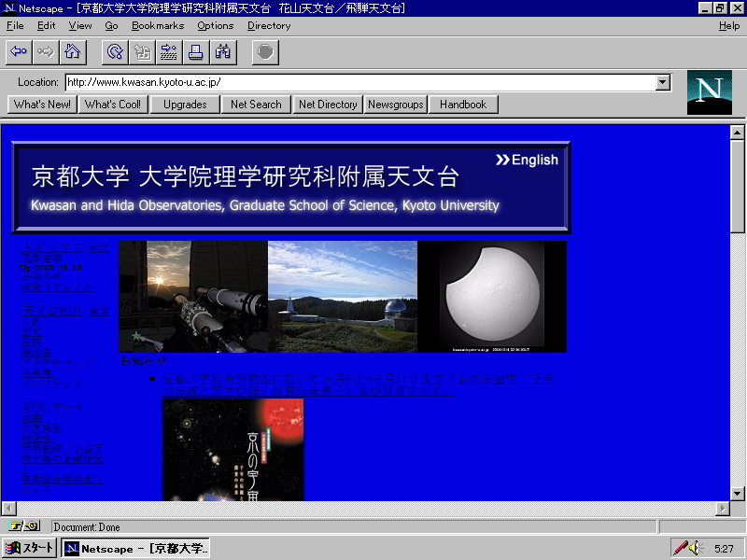Click the Load Images toolbar icon
Image resolution: width=747 pixels, height=560 pixels.
click(x=142, y=51)
